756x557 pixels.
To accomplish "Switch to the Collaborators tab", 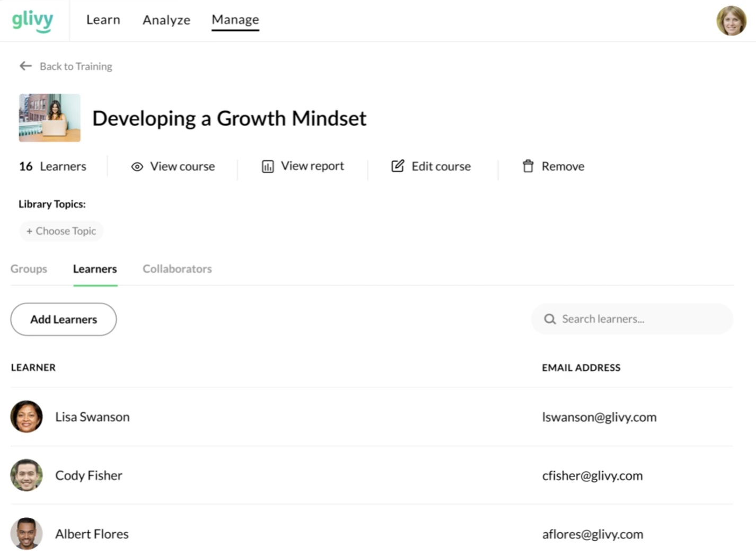I will pyautogui.click(x=177, y=269).
